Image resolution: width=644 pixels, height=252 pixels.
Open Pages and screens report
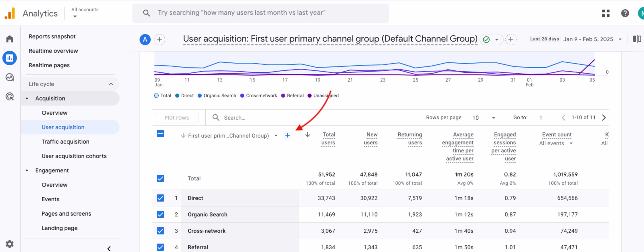(x=66, y=214)
